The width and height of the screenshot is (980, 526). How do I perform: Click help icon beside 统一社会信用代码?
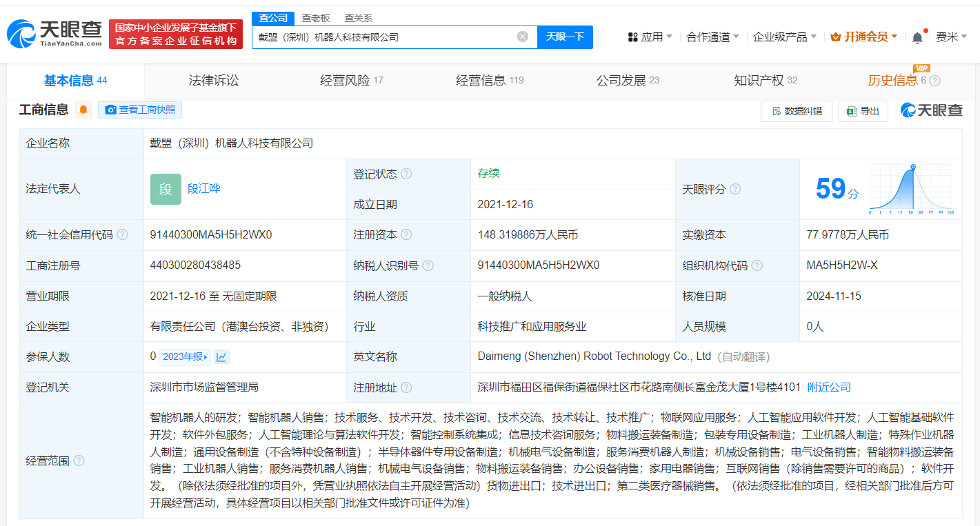click(x=122, y=235)
